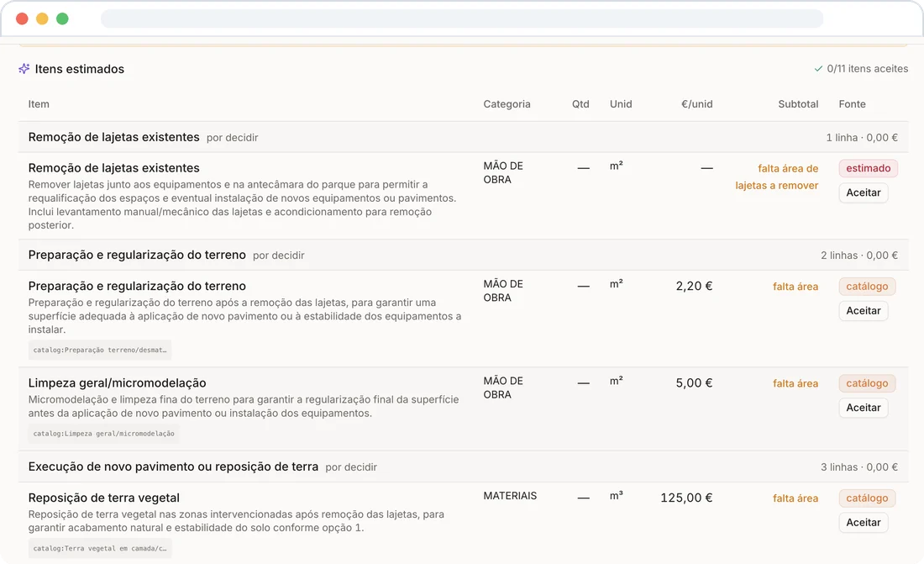924x564 pixels.
Task: Click the catalog:Preparação terreno/desmat… tag
Action: click(x=100, y=350)
